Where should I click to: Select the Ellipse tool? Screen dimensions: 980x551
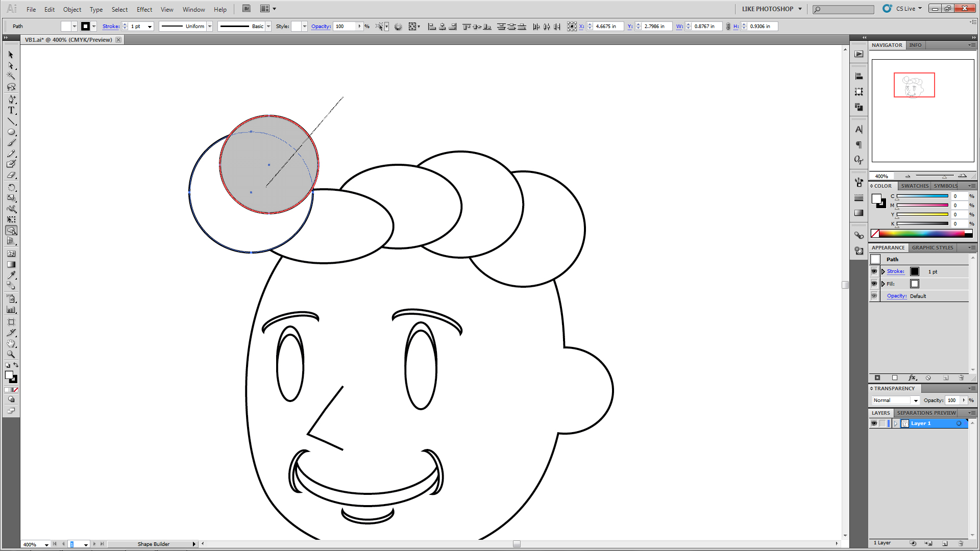(x=11, y=132)
